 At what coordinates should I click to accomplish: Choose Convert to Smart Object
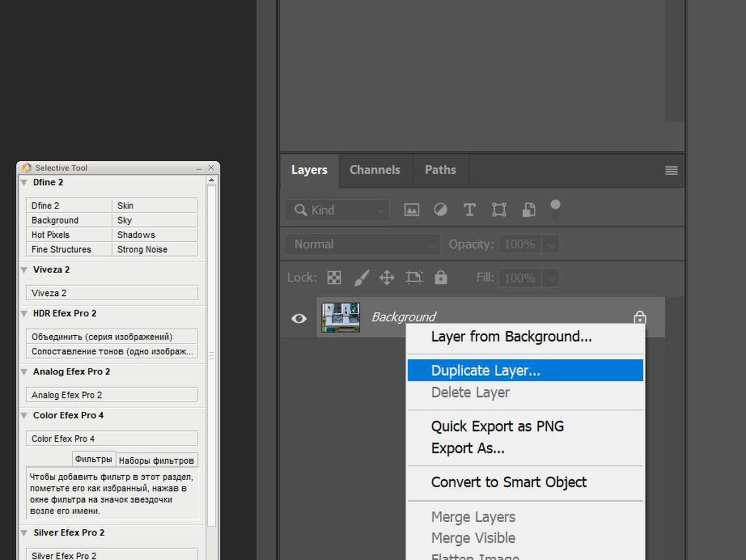[x=525, y=482]
